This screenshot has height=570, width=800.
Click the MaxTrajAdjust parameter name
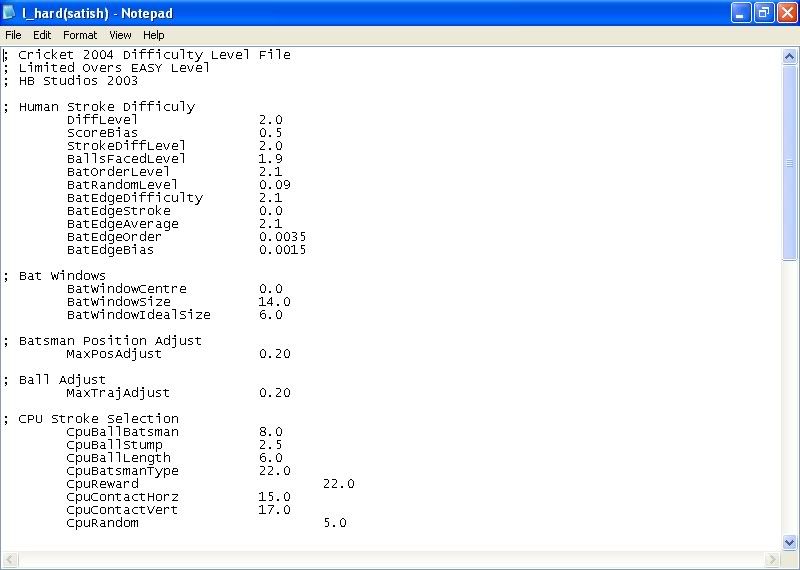tap(118, 393)
